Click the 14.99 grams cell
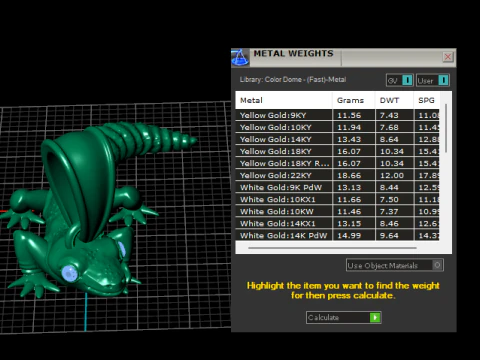This screenshot has width=480, height=360. [x=354, y=235]
